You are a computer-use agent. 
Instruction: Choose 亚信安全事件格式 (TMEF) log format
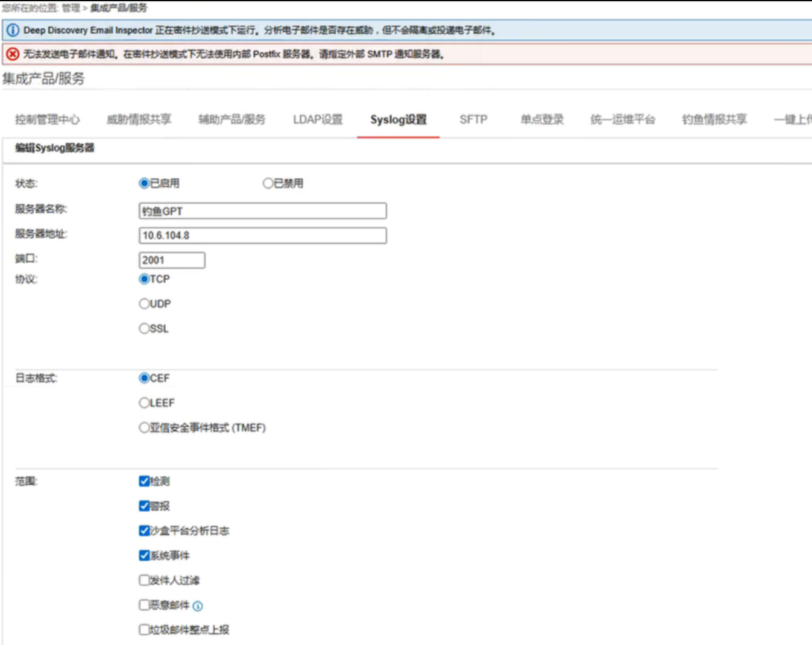(x=144, y=427)
